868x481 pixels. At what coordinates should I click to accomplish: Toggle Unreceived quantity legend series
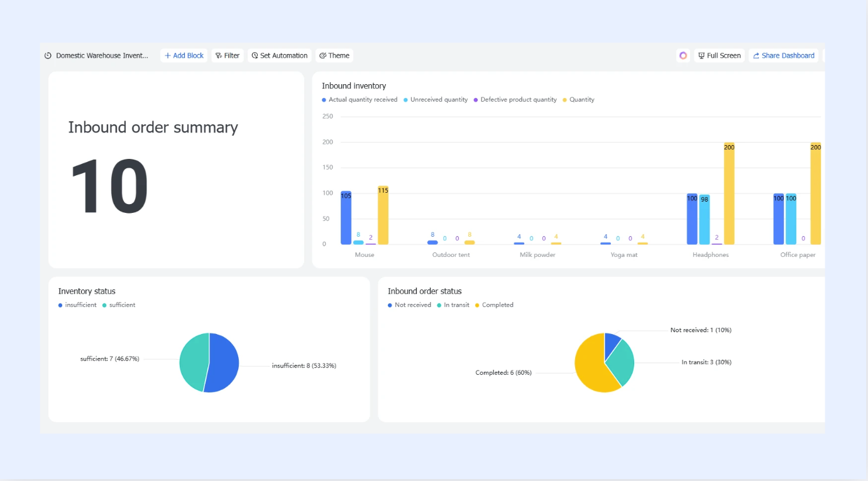coord(436,100)
